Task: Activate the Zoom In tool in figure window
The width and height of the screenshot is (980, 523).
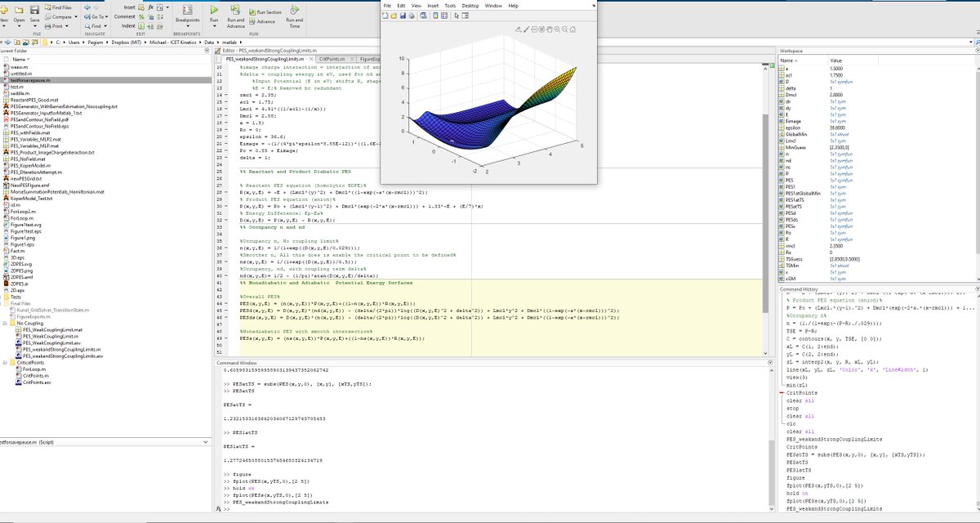Action: [556, 29]
